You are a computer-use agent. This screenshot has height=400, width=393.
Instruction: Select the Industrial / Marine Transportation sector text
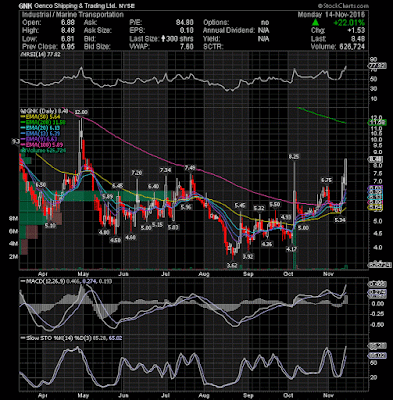tap(73, 15)
